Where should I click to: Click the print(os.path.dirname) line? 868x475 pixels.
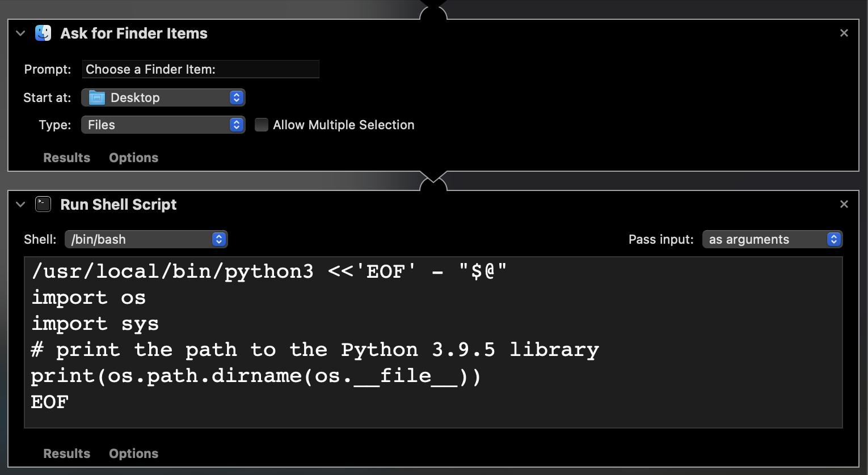256,376
